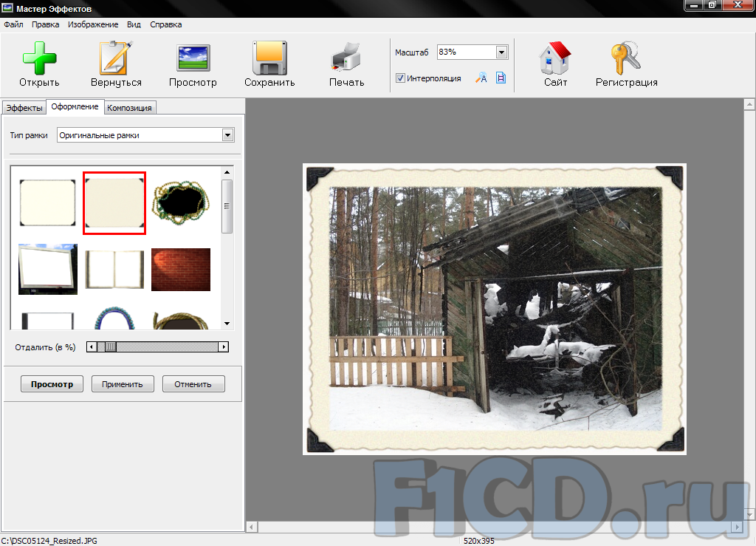
Task: Click the blue actual-size page icon
Action: coord(501,78)
